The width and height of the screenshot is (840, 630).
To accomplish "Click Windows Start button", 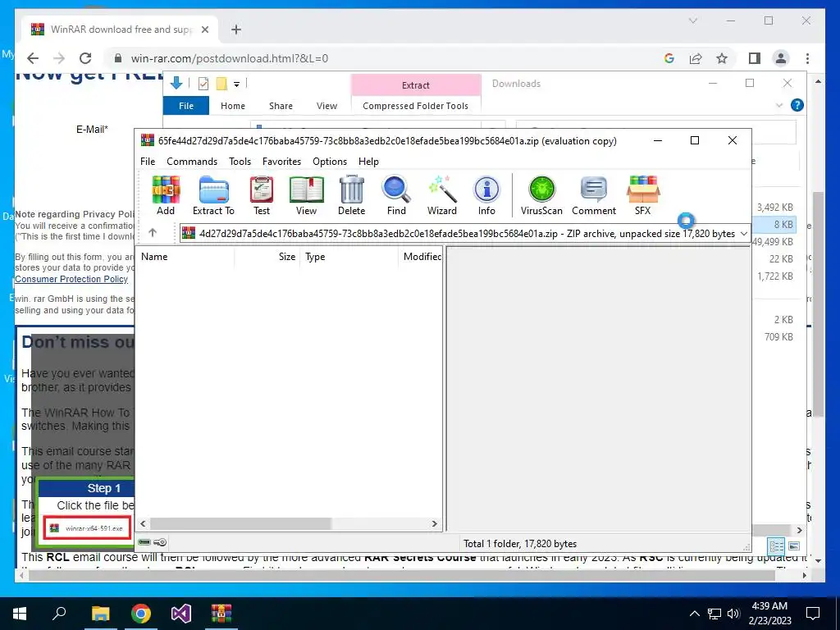I will click(20, 613).
